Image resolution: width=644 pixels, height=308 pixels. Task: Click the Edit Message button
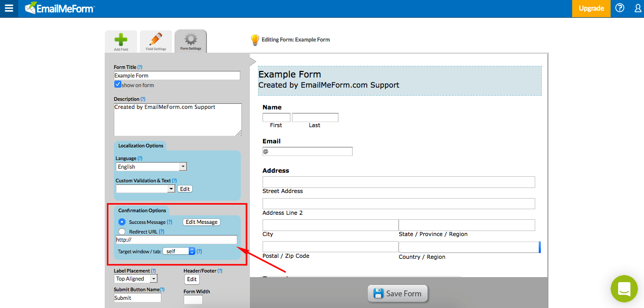point(201,222)
